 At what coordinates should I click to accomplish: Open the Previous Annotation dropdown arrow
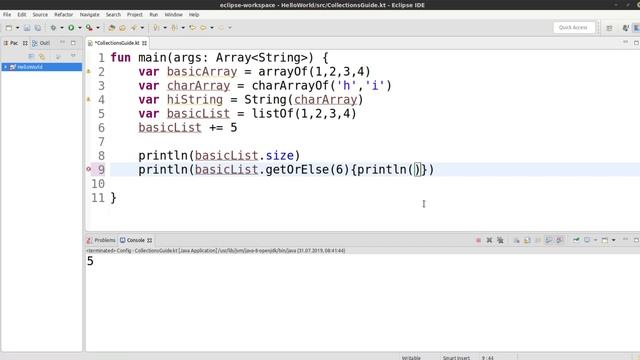183,28
